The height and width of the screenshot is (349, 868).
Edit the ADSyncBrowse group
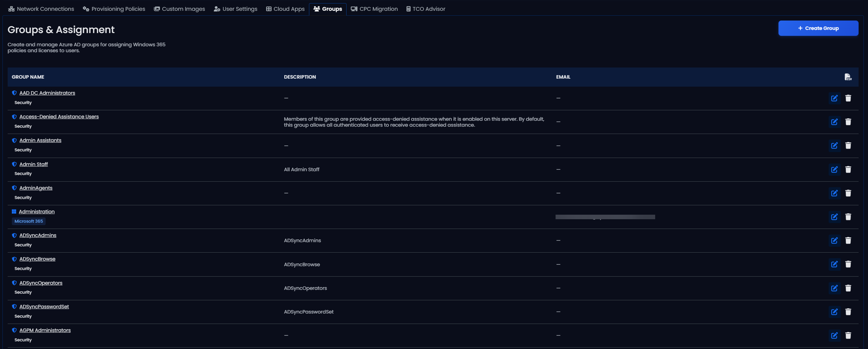coord(834,264)
